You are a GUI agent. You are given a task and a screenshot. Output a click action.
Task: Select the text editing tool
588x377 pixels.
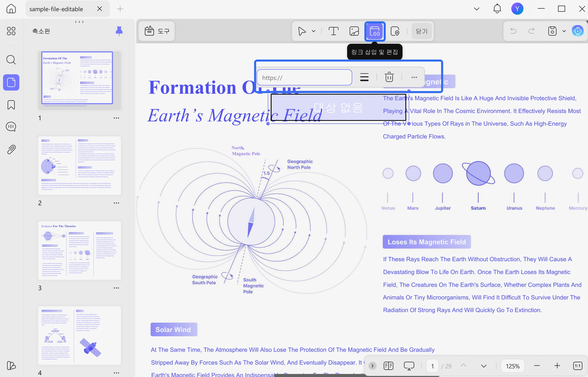[333, 31]
